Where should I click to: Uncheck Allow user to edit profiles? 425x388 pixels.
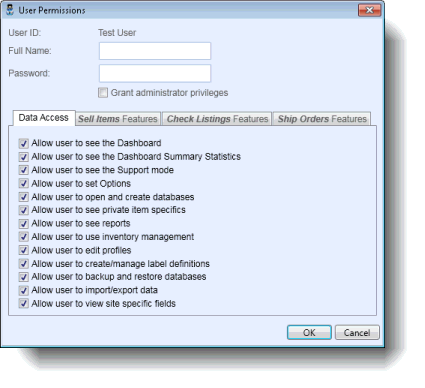pos(23,250)
